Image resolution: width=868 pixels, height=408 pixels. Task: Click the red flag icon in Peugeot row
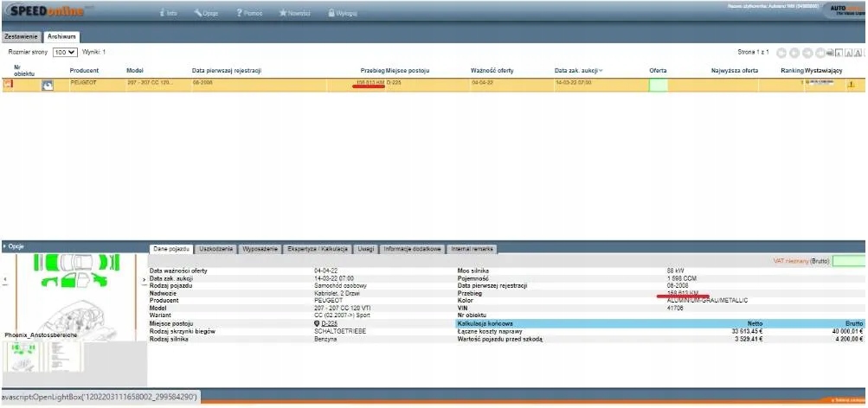point(8,84)
